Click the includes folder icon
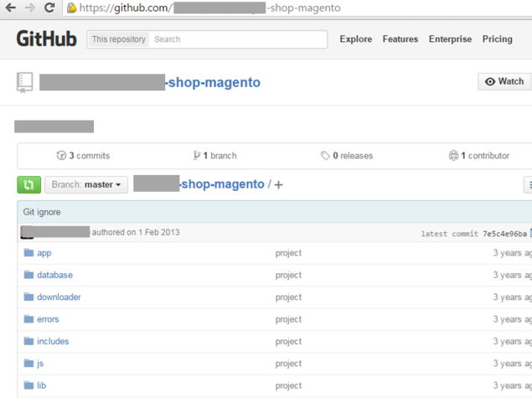 click(x=28, y=341)
